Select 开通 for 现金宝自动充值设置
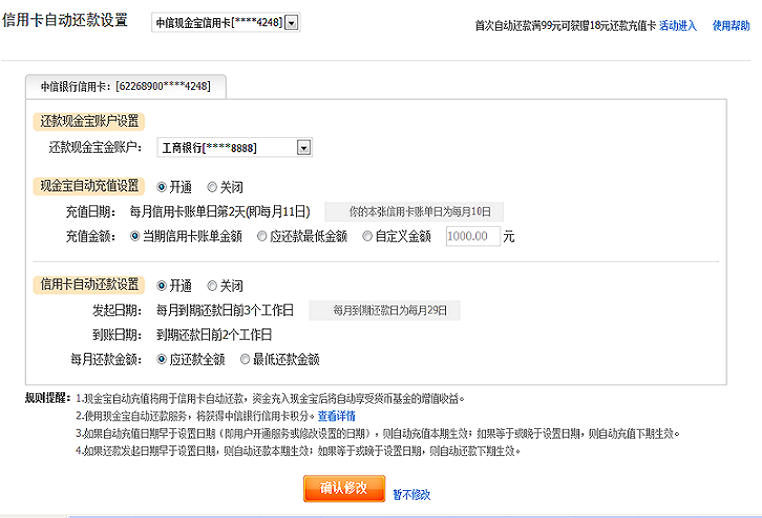This screenshot has height=518, width=762. pos(162,186)
